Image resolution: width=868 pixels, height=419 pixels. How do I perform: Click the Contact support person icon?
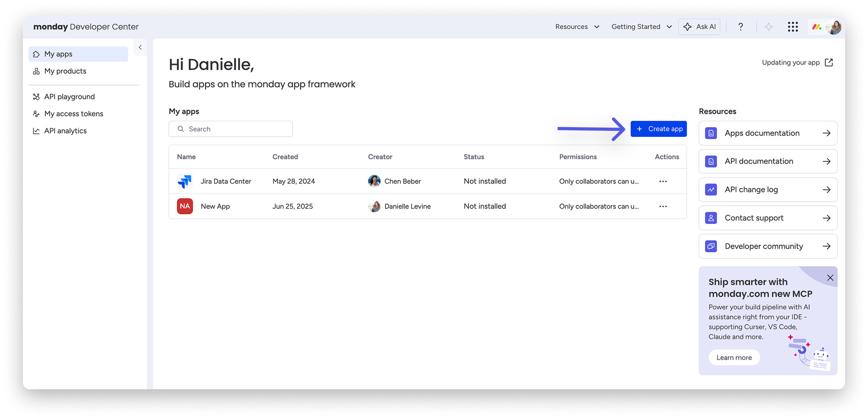(x=711, y=218)
